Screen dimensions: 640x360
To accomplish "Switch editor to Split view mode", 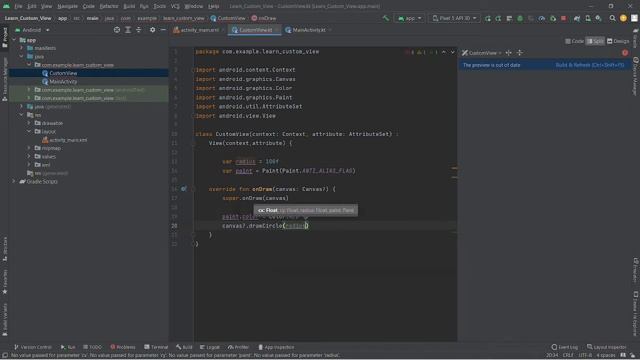I will (x=595, y=41).
